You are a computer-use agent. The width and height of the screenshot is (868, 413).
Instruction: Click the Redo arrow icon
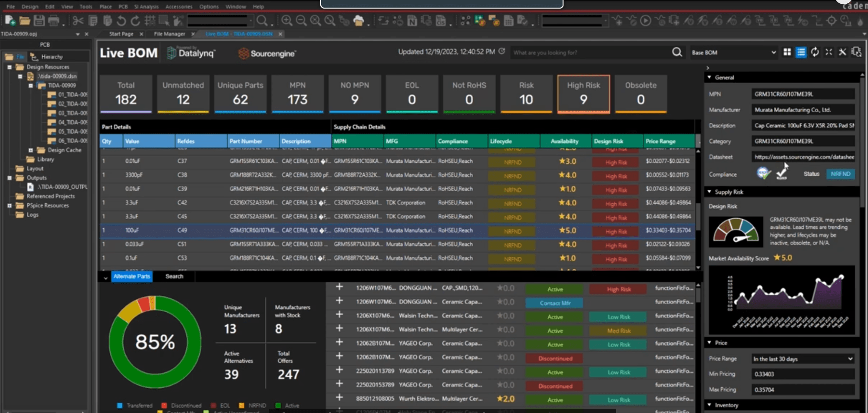click(x=136, y=21)
